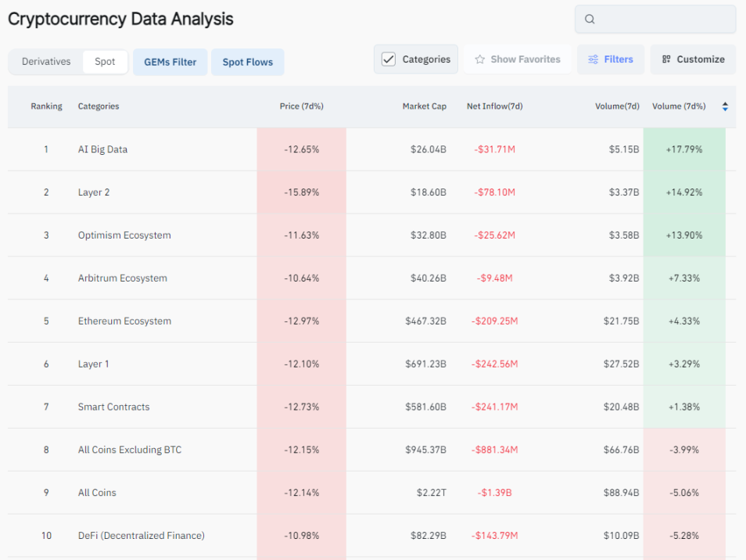This screenshot has height=560, width=746.
Task: Click the star icon in Show Favorites
Action: (480, 59)
